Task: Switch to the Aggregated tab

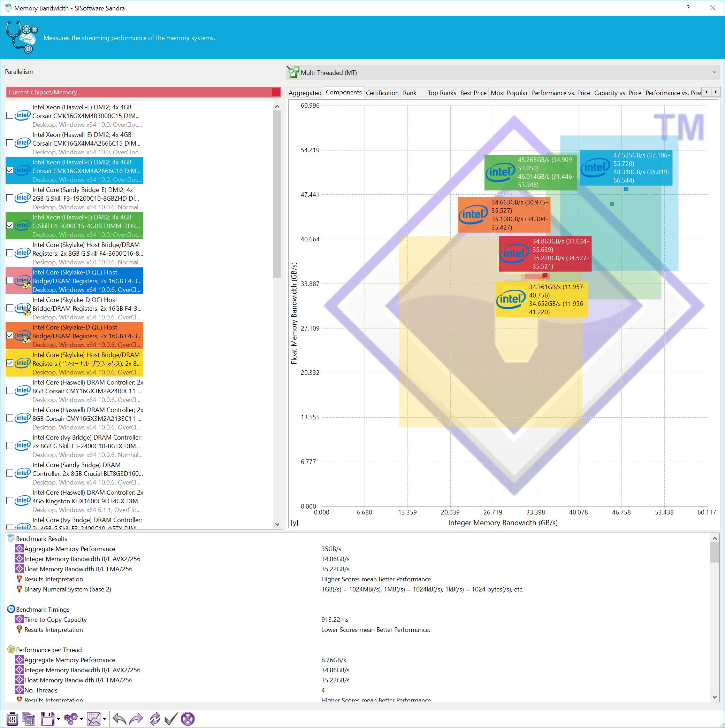Action: (x=305, y=93)
